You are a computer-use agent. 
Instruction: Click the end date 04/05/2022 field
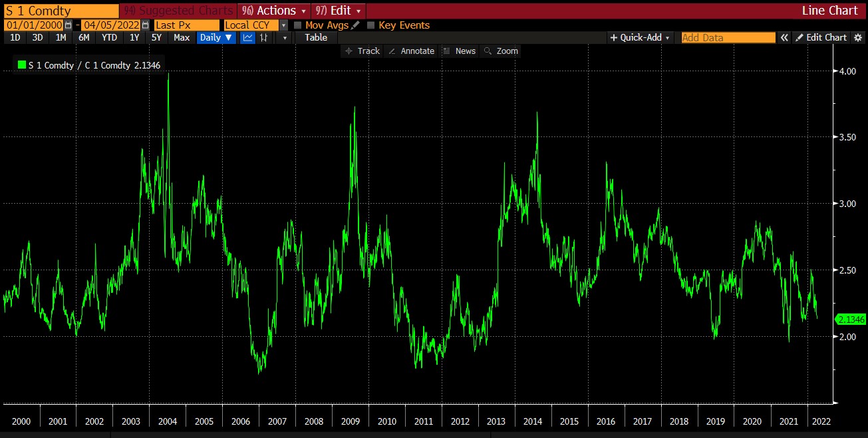click(110, 25)
